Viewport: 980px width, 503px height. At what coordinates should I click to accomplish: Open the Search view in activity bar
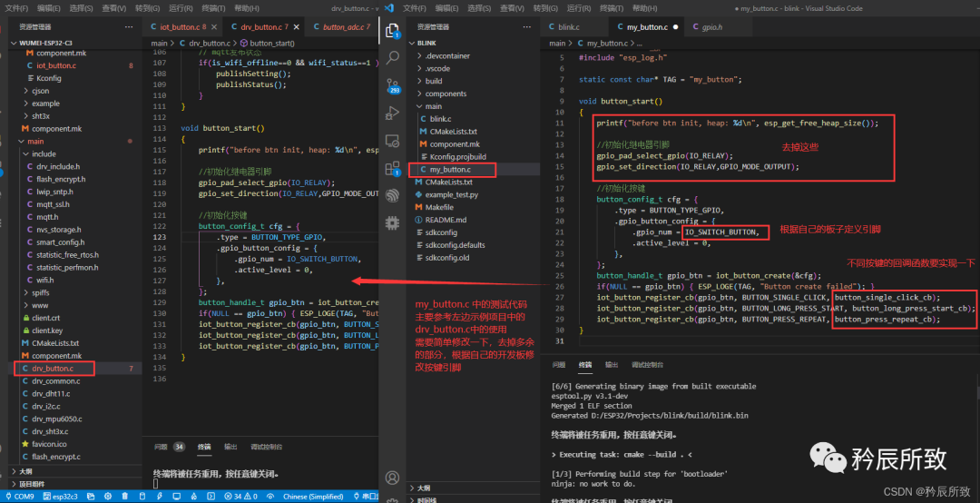coord(393,57)
